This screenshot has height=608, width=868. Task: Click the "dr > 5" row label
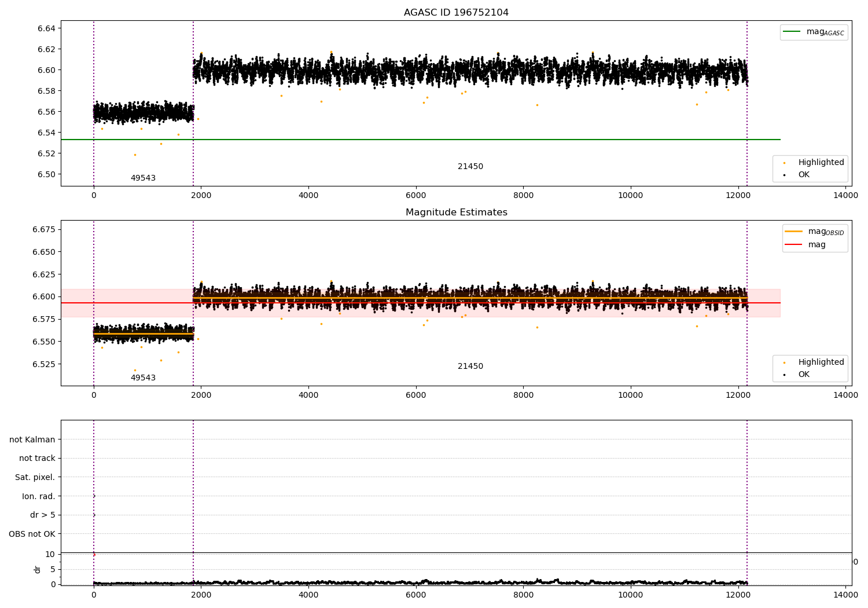(x=43, y=515)
